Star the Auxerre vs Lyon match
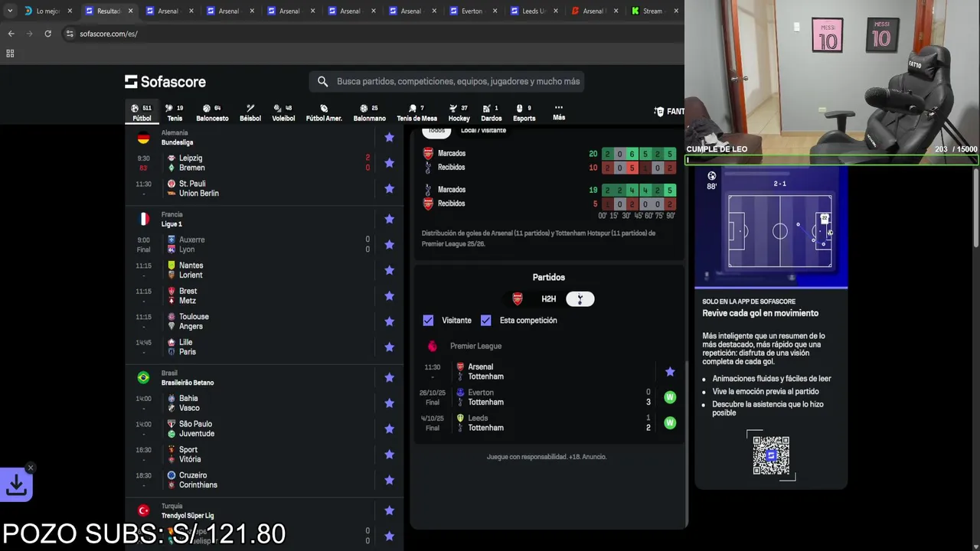This screenshot has width=980, height=551. click(x=389, y=244)
